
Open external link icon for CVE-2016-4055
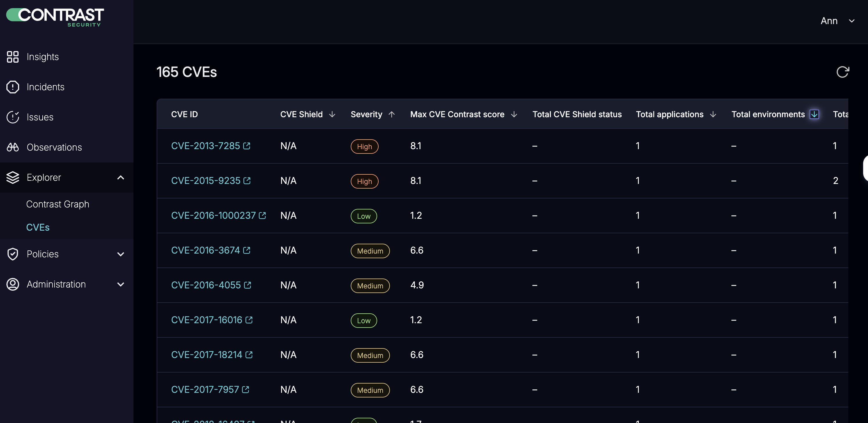[248, 285]
